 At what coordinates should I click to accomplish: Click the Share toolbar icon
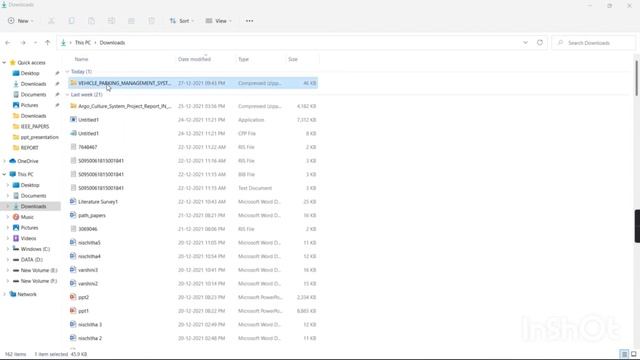[x=131, y=21]
